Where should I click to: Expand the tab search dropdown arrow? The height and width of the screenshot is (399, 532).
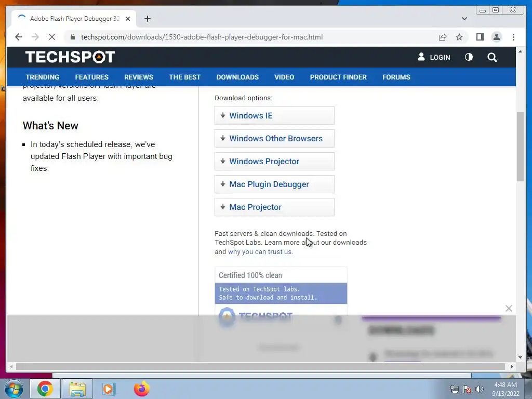pos(464,19)
